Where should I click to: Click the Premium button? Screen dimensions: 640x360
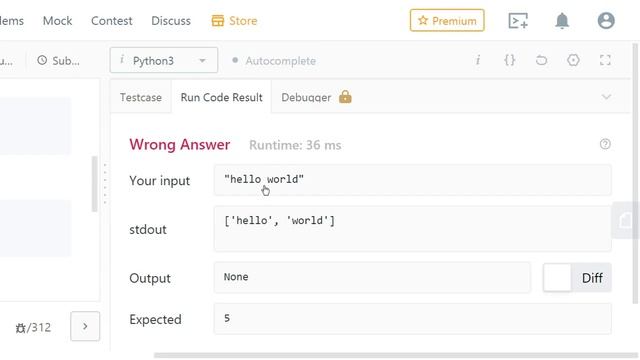[447, 20]
